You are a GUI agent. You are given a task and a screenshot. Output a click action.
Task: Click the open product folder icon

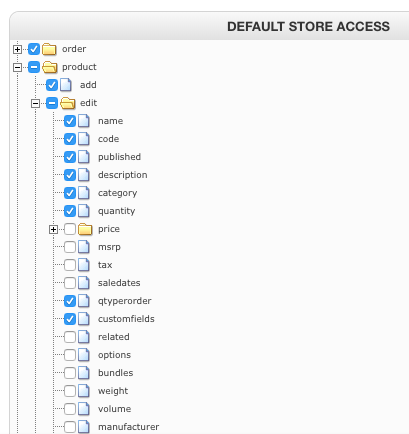click(50, 67)
